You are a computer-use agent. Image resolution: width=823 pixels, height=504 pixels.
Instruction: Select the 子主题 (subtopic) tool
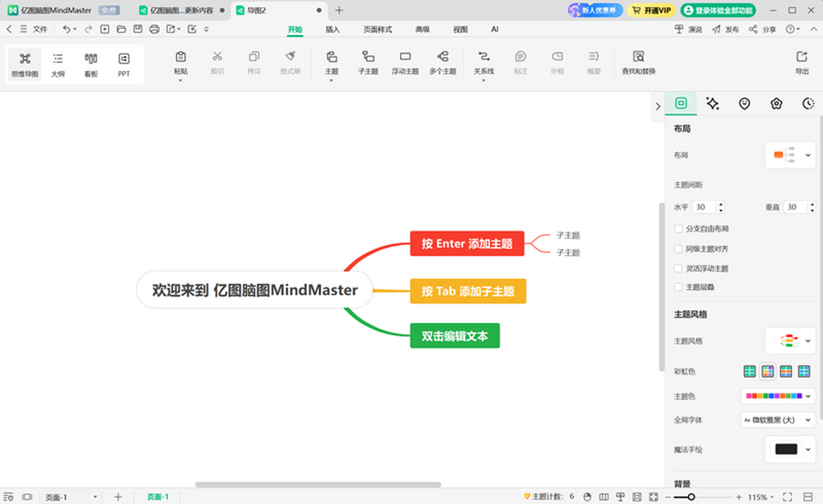pos(368,63)
